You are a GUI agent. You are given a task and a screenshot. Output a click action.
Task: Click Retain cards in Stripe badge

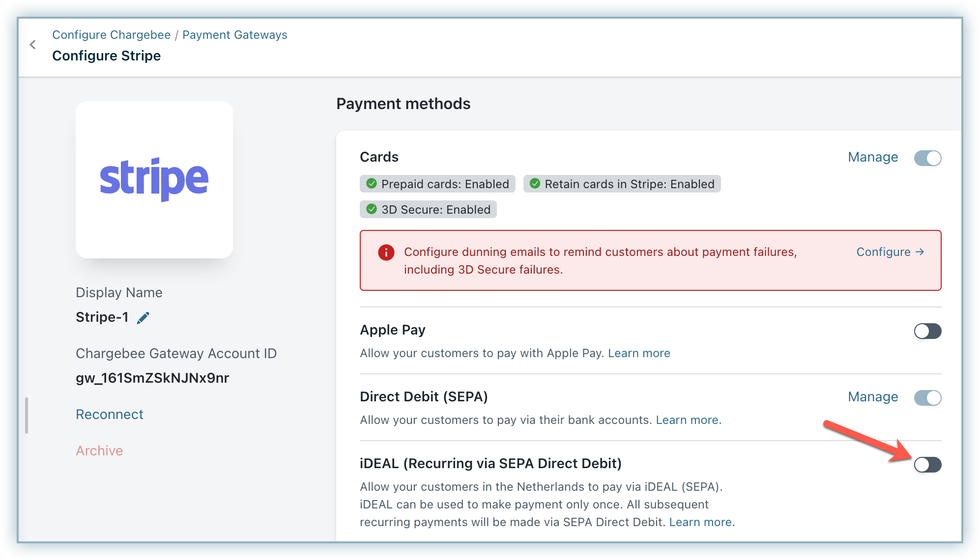tap(622, 184)
